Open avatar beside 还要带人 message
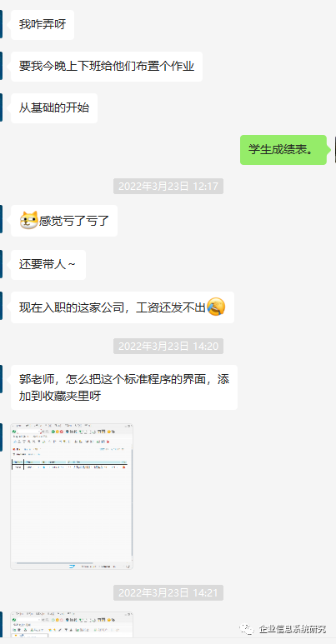 pyautogui.click(x=1, y=264)
